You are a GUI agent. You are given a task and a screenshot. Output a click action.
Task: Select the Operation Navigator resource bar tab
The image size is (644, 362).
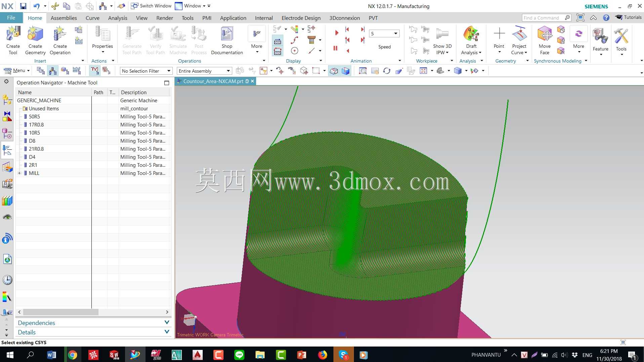(x=7, y=150)
